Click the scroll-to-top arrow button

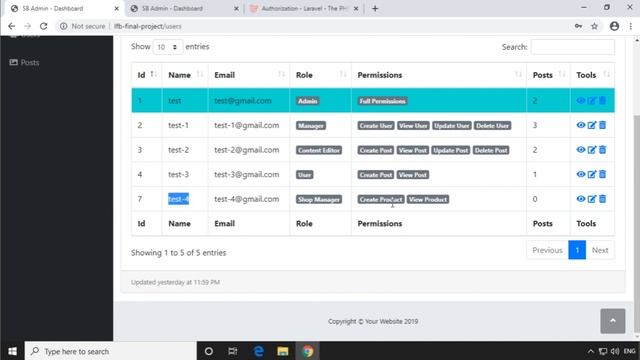[x=612, y=321]
